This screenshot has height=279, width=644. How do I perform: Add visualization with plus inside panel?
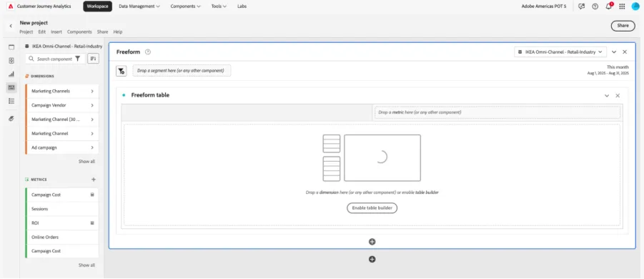point(372,242)
